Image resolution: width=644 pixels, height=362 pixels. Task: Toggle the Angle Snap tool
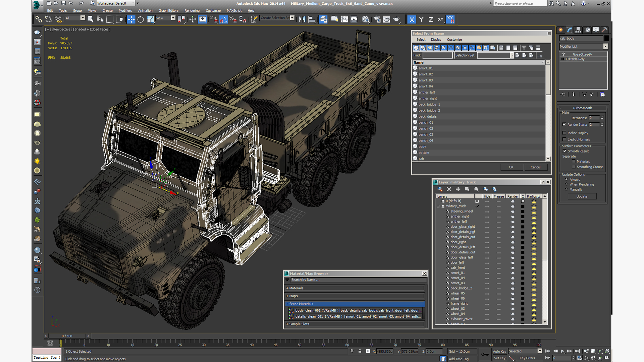tap(224, 19)
